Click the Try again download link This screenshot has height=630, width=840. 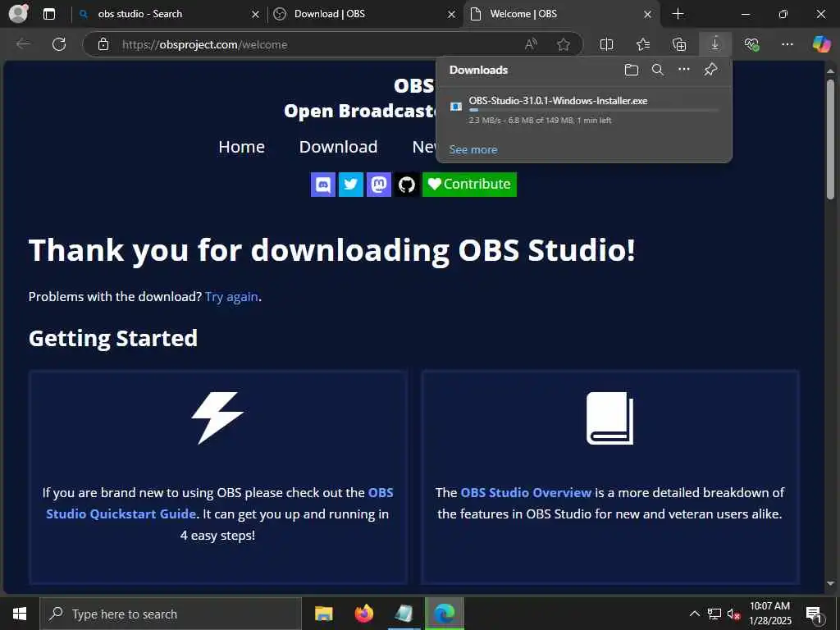(231, 297)
